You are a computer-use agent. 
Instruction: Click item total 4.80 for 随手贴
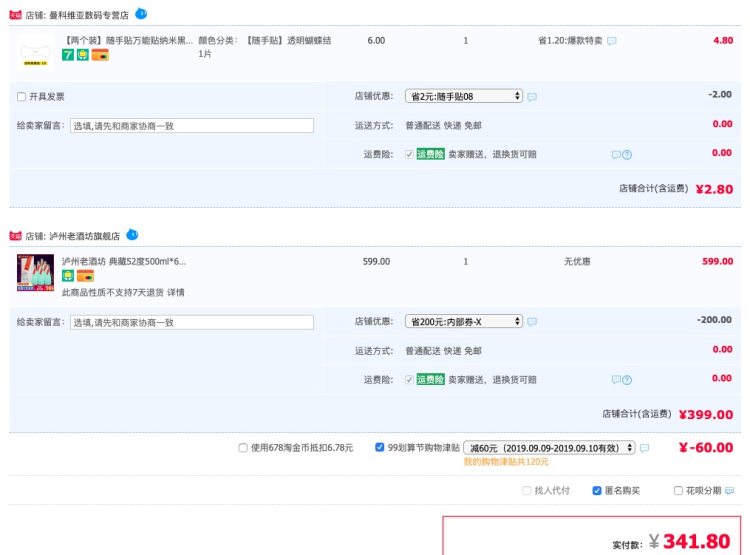[723, 40]
